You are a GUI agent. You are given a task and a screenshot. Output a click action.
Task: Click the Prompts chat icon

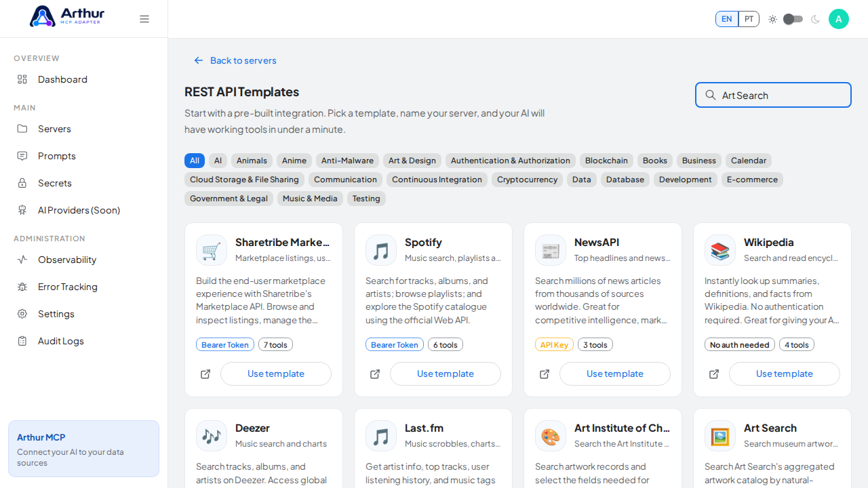click(22, 156)
